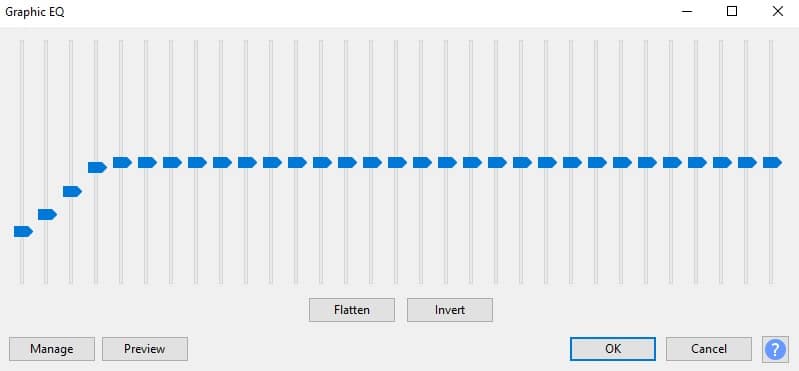Select the second slider thumb from the left
The height and width of the screenshot is (371, 799).
click(47, 215)
